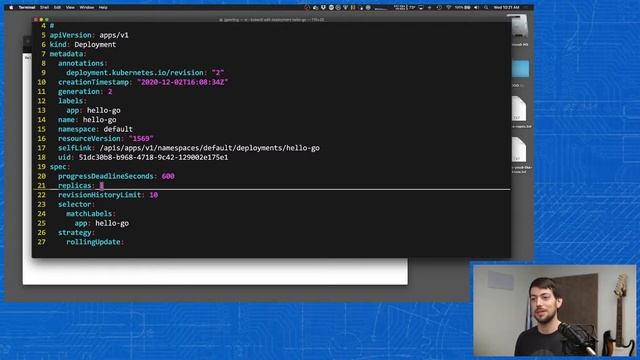Image resolution: width=640 pixels, height=360 pixels.
Task: Click the 'metadata:' key on line 7
Action: coord(68,54)
